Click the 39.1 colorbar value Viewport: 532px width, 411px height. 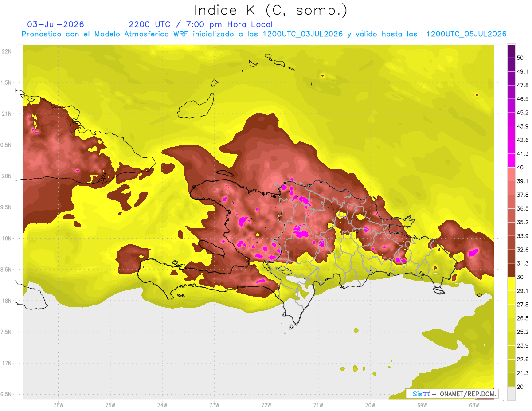(523, 181)
